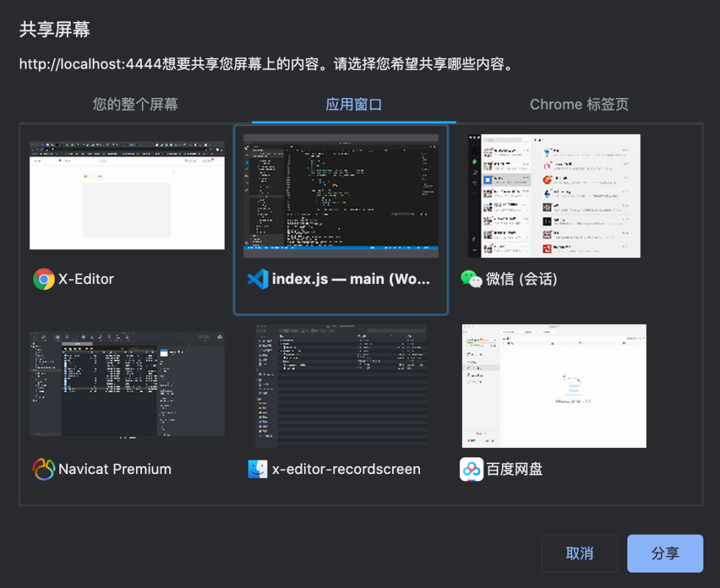
Task: Select the x-editor-recordscreen Finder window thumbnail
Action: [341, 385]
